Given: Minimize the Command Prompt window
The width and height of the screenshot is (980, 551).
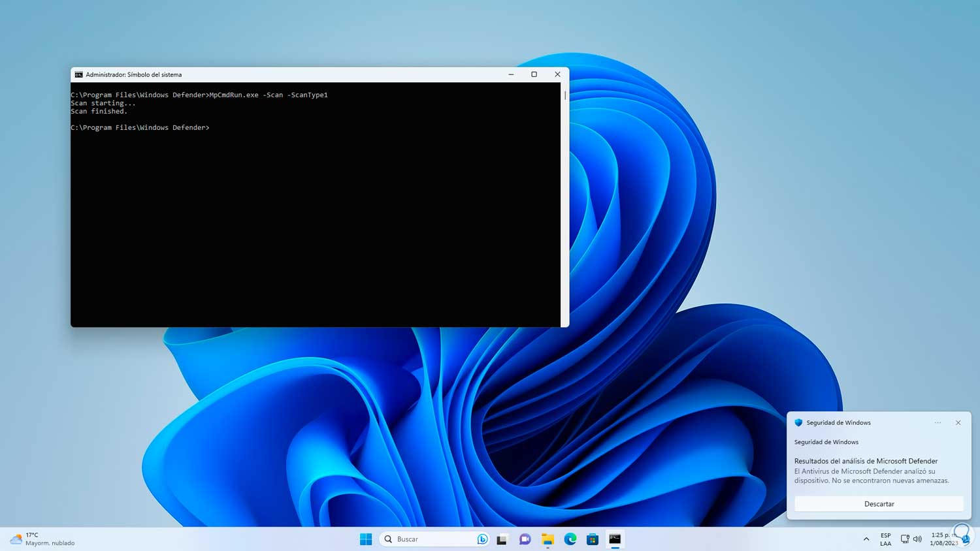Looking at the screenshot, I should click(x=511, y=74).
